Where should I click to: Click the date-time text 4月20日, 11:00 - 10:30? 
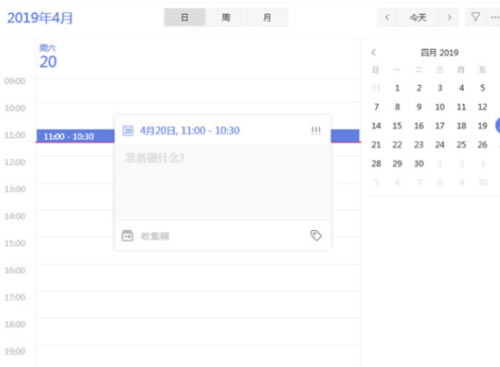(x=189, y=130)
